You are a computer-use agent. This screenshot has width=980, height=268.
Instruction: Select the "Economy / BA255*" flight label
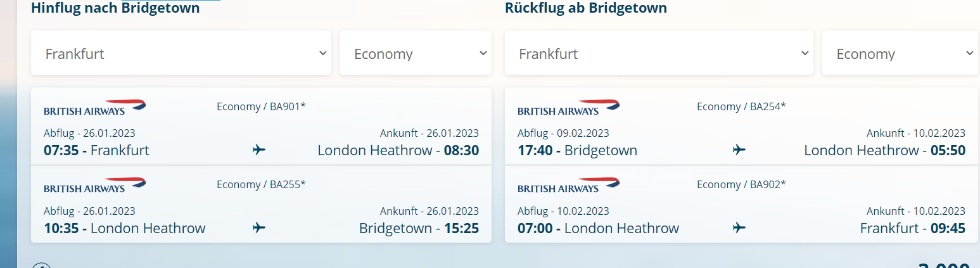click(261, 184)
